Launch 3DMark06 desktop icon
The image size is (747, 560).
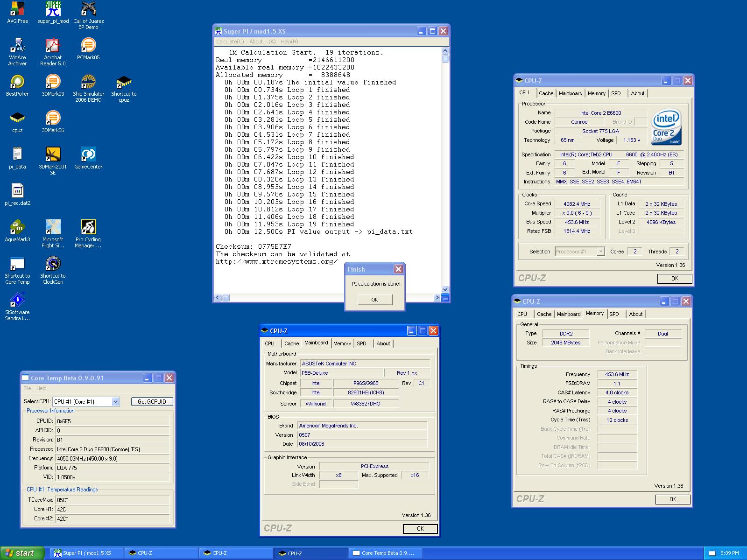pyautogui.click(x=53, y=122)
